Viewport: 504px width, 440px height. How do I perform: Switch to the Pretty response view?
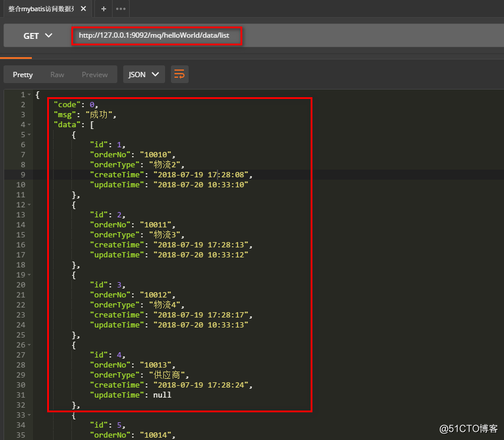click(23, 74)
